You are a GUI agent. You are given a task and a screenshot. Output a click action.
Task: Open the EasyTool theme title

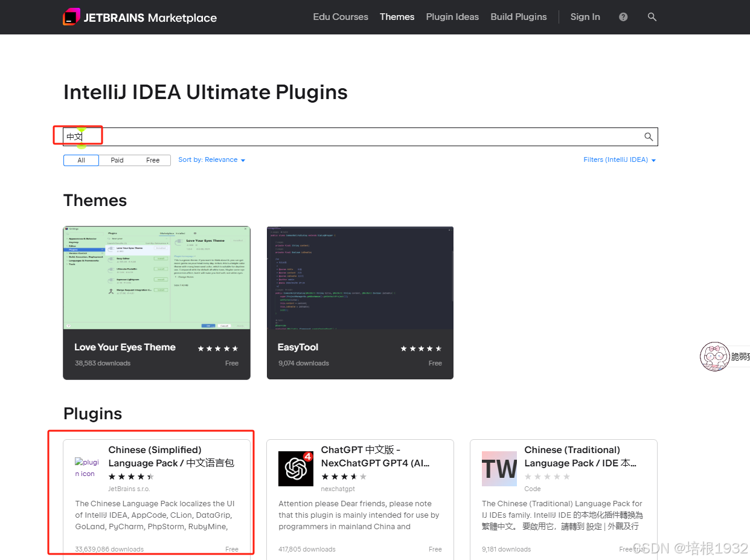tap(298, 347)
